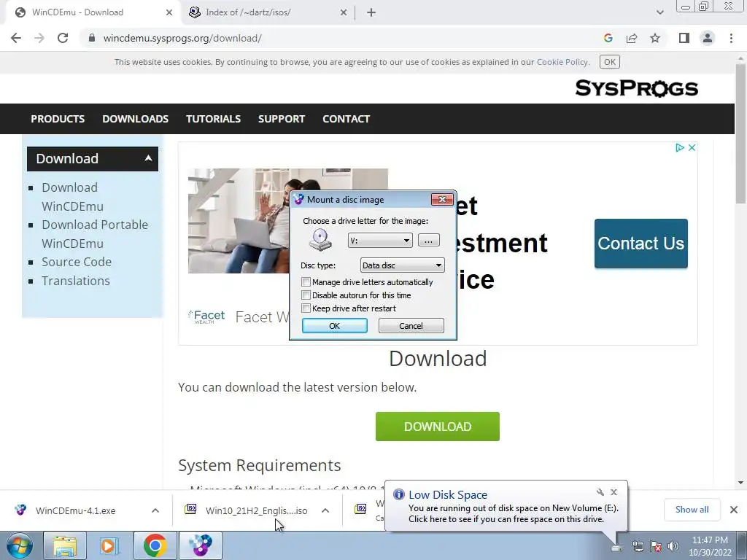The height and width of the screenshot is (560, 747).
Task: Open the drive letter V: dropdown
Action: [380, 241]
